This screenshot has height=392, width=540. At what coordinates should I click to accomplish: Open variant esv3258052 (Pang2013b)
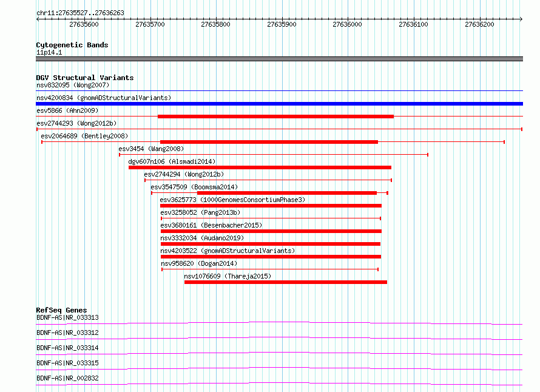(x=200, y=212)
